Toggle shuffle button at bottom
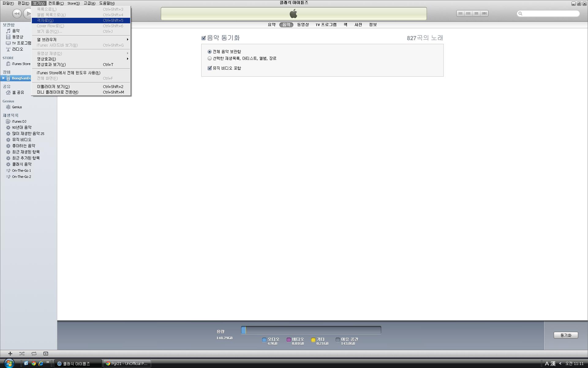 22,354
